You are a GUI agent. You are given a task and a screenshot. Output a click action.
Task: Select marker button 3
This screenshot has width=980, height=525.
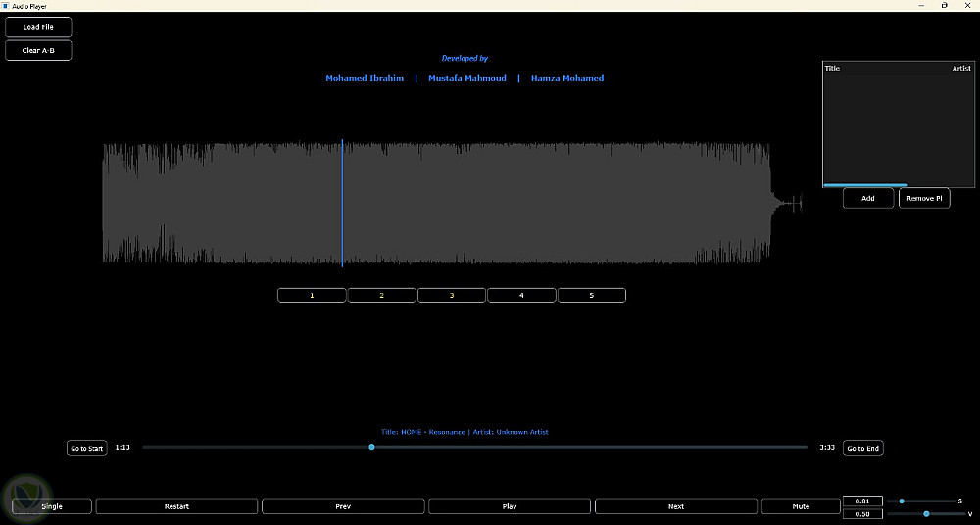[452, 295]
